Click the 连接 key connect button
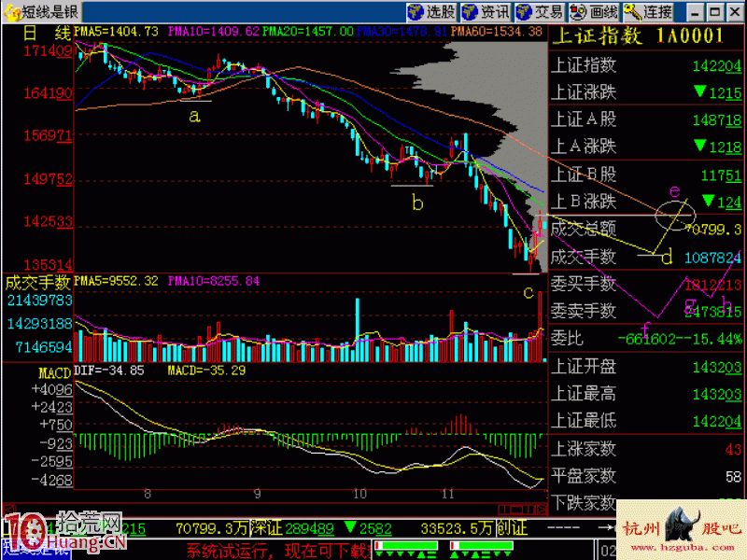This screenshot has height=560, width=747. tap(648, 12)
